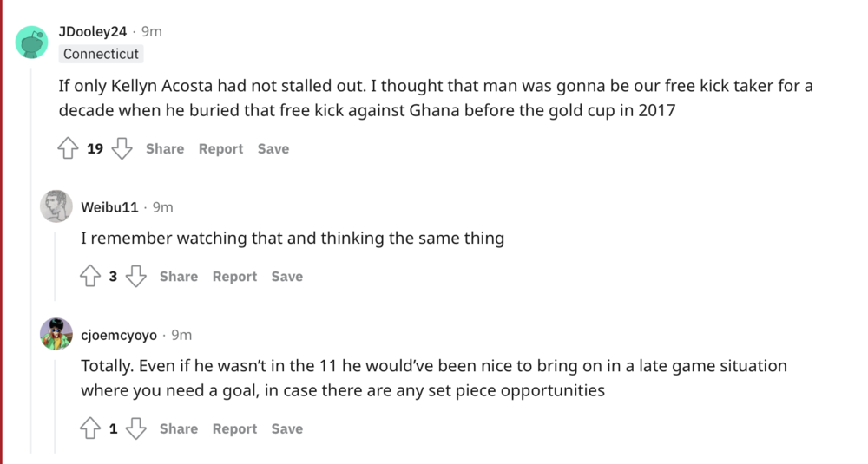Viewport: 868px width, 464px height.
Task: Upvote Weibu11's reply
Action: [89, 277]
